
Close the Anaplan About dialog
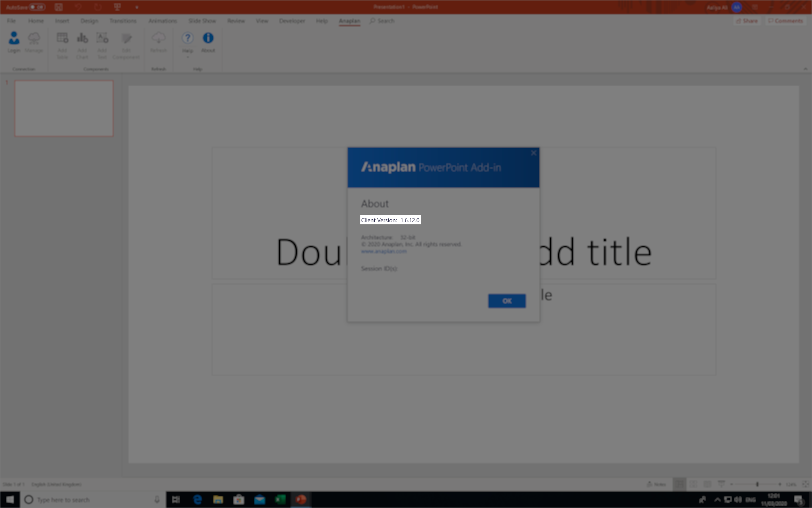[534, 153]
